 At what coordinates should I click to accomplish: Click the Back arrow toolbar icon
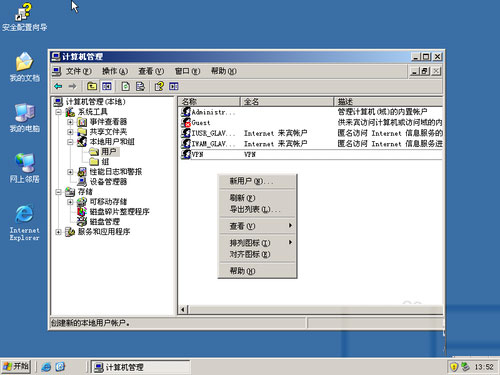[58, 87]
